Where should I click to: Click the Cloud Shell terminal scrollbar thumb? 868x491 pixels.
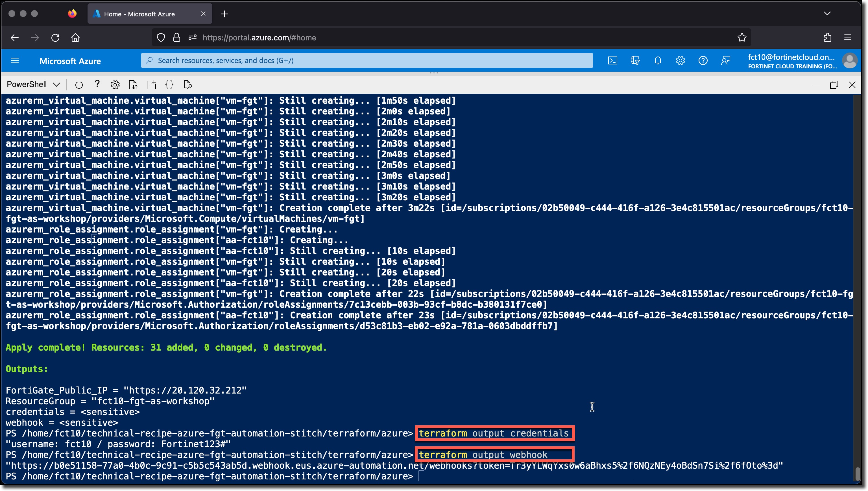pos(857,474)
